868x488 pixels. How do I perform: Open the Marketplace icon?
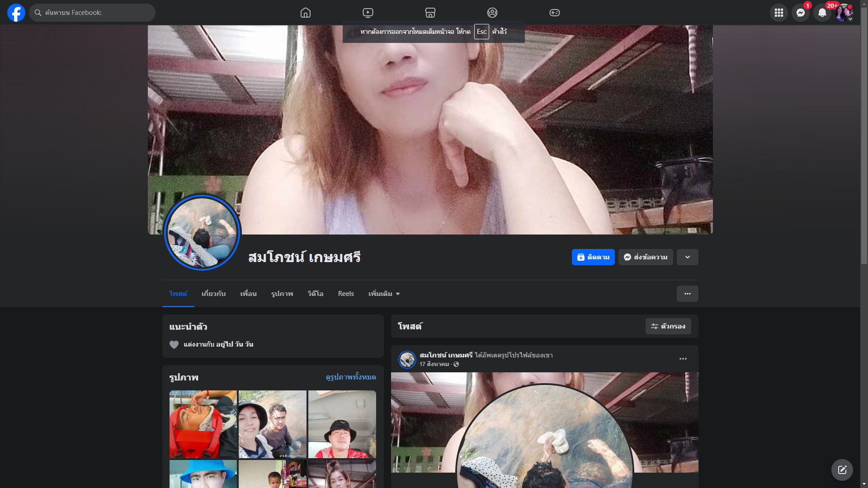[430, 13]
